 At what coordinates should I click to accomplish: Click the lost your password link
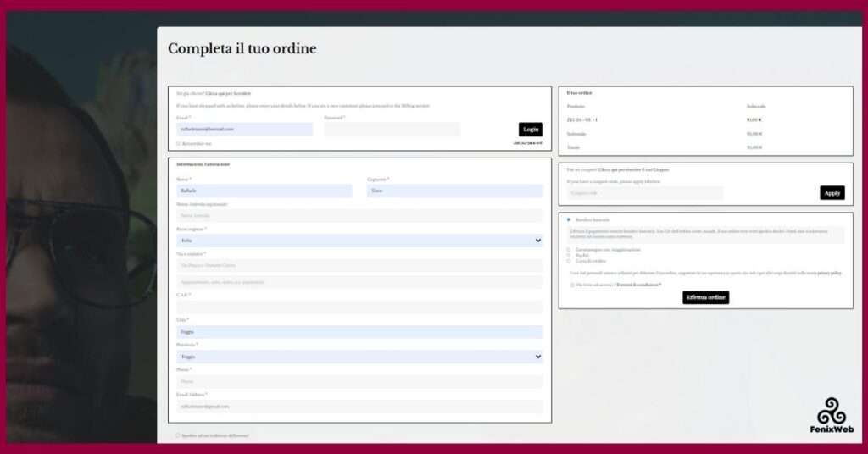(x=527, y=143)
